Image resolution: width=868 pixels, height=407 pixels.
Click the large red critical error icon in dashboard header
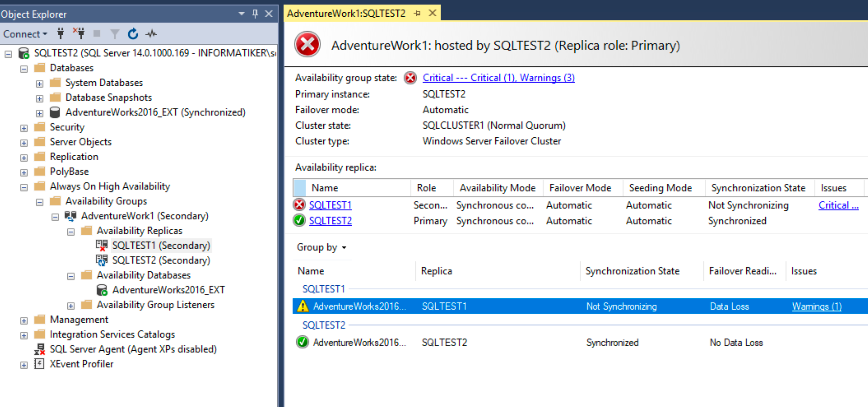click(307, 44)
